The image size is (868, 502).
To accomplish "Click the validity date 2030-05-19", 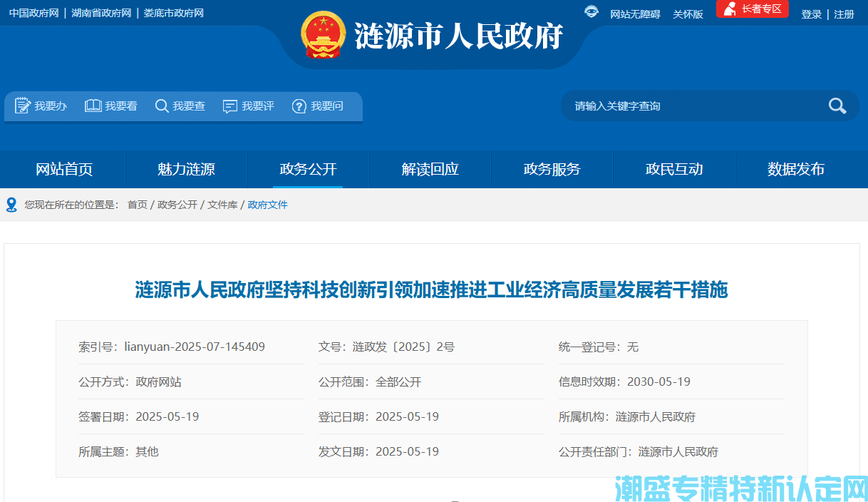I will click(658, 381).
